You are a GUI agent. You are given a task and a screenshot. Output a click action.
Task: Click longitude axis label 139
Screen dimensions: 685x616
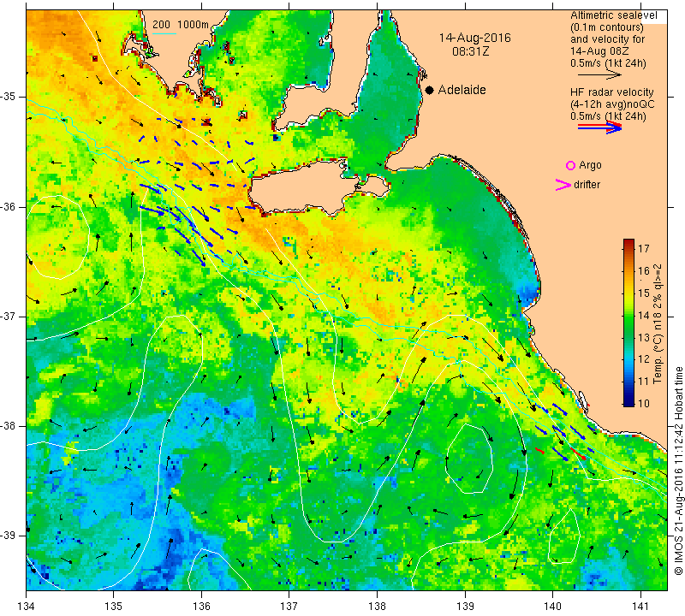click(465, 607)
